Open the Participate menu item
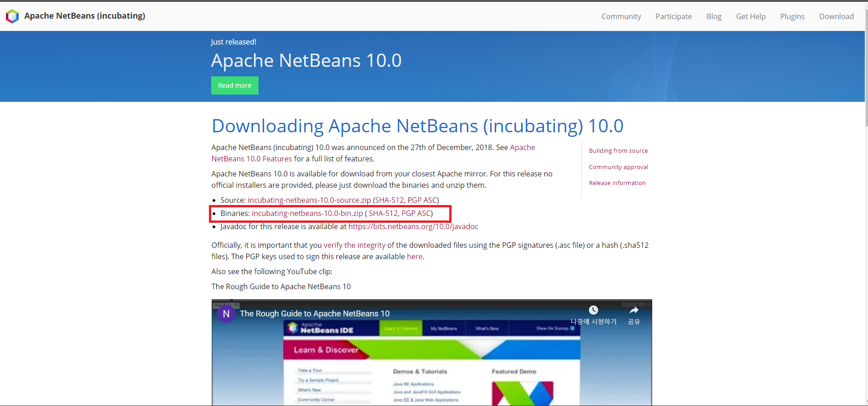The height and width of the screenshot is (406, 868). 674,16
